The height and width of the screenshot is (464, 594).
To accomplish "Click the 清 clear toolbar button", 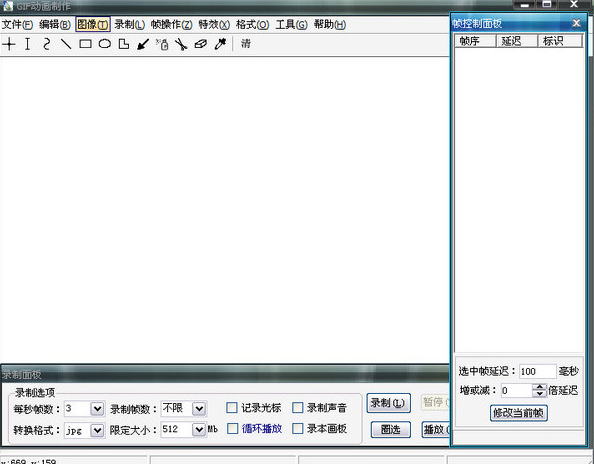I will tap(246, 44).
